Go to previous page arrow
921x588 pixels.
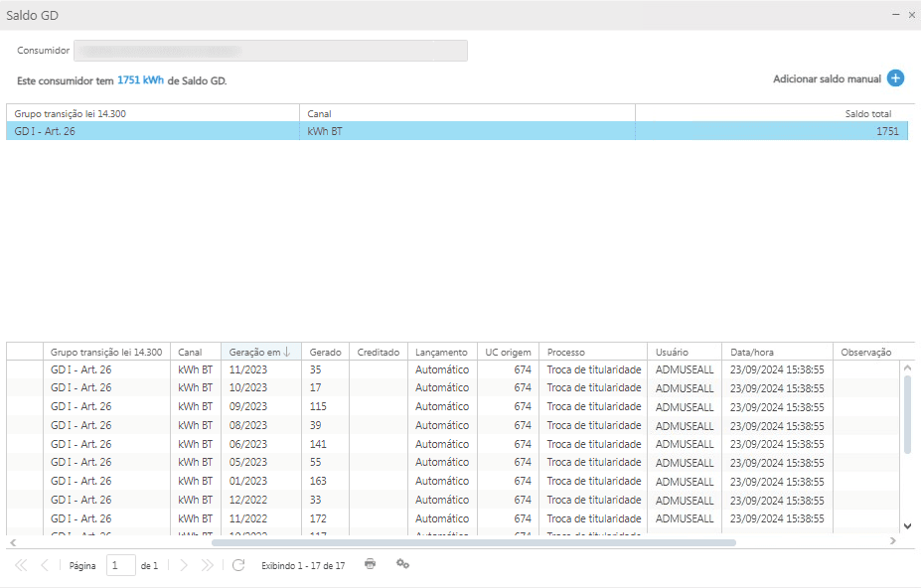click(44, 565)
